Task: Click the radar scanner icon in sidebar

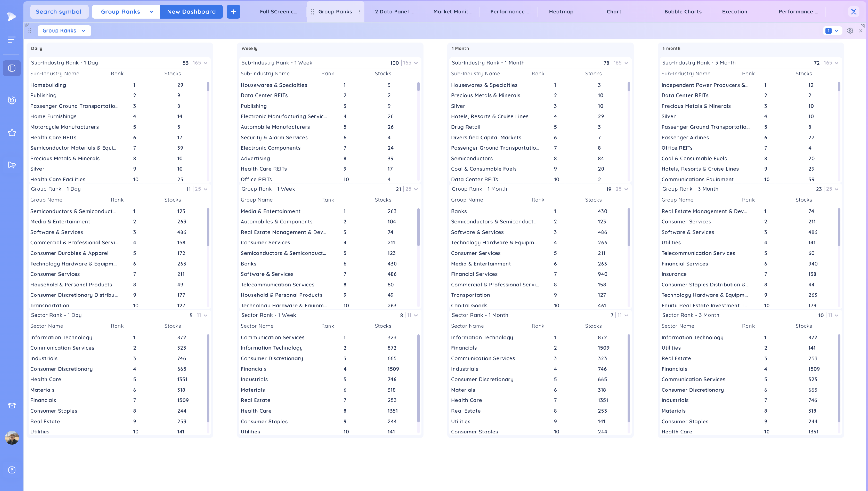Action: coord(12,100)
